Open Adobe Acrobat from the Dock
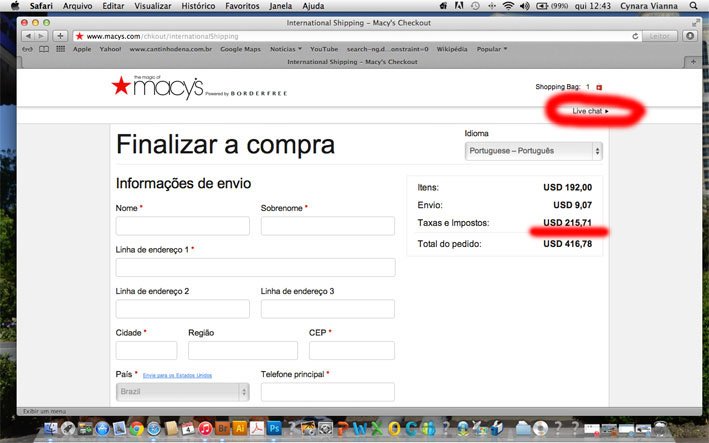 click(257, 428)
